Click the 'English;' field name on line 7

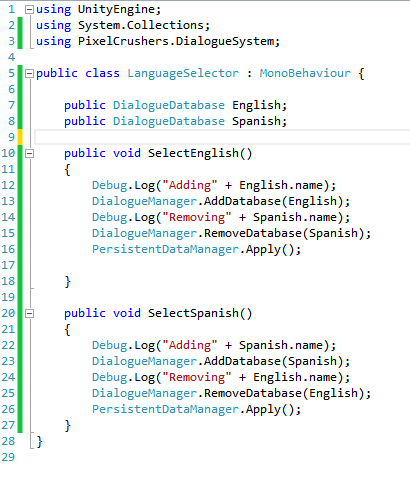pos(259,105)
